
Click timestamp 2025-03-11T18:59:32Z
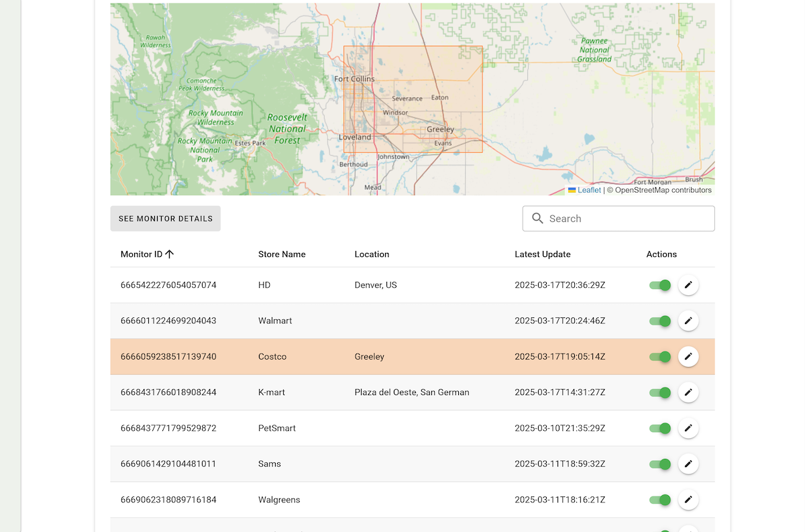560,464
